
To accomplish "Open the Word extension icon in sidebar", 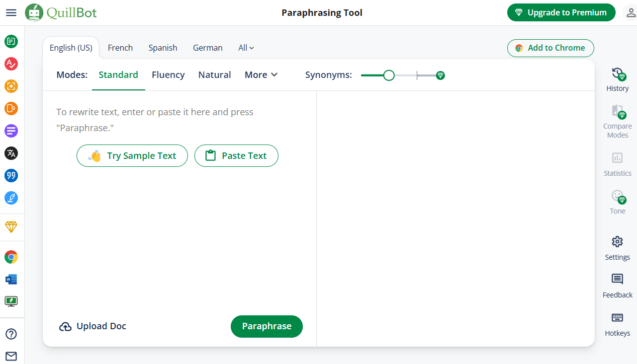I will (x=11, y=279).
